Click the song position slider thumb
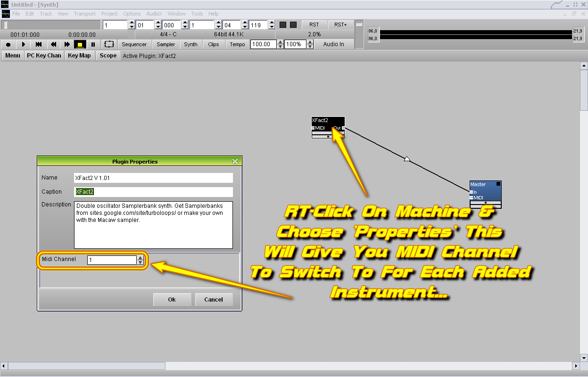Viewport: 588px width, 377px height. pos(6,25)
